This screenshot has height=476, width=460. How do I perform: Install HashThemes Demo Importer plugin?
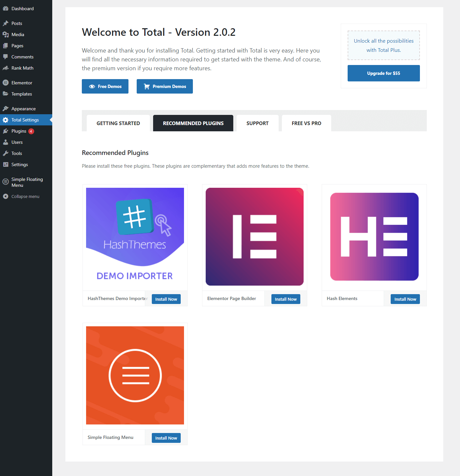166,299
